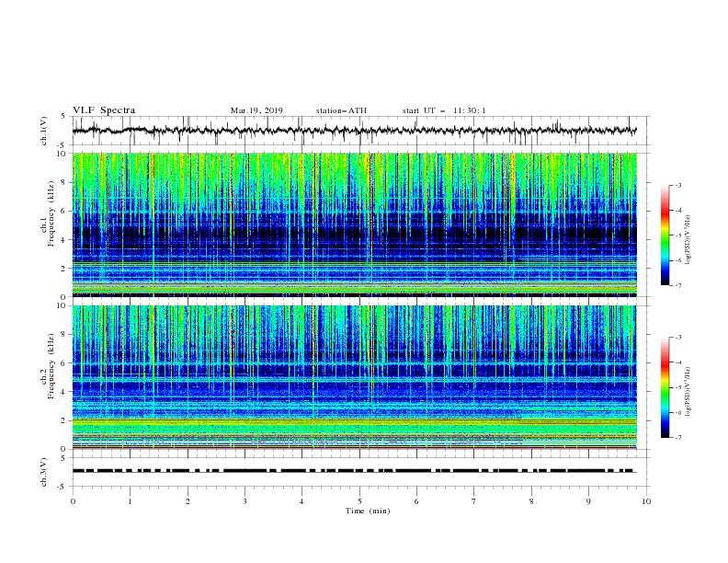Click the ch.3(V) axis "-5" tick label
728x563 pixels.
pyautogui.click(x=63, y=487)
